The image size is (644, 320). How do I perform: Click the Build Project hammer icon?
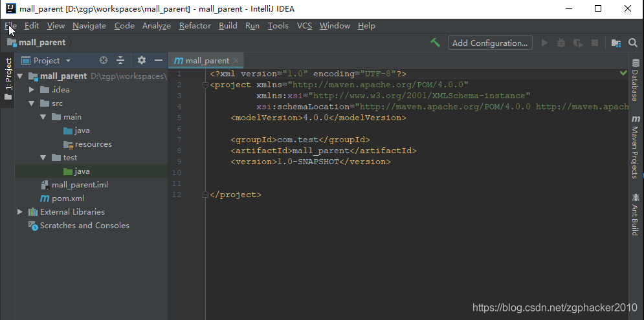[436, 43]
